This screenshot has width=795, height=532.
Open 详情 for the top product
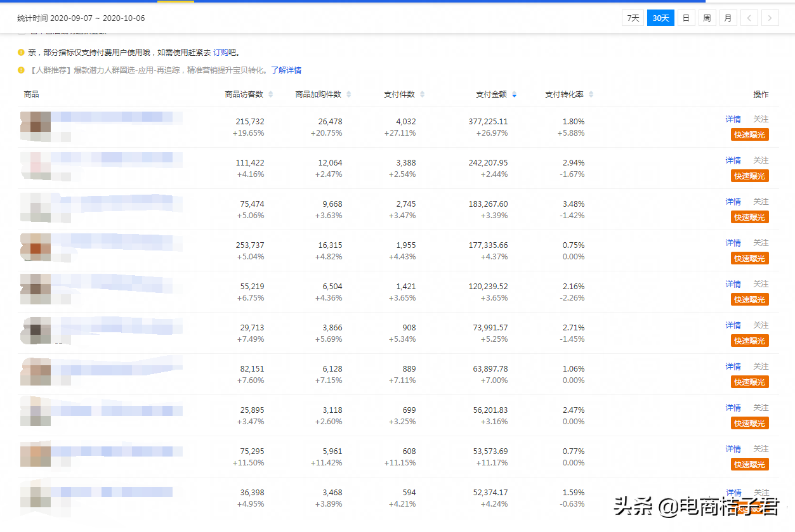(732, 119)
